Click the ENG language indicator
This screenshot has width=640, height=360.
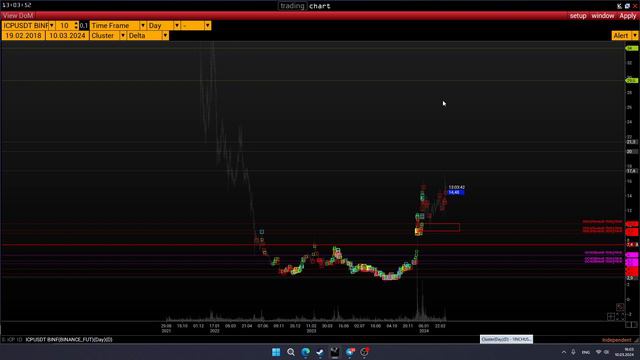(x=586, y=352)
